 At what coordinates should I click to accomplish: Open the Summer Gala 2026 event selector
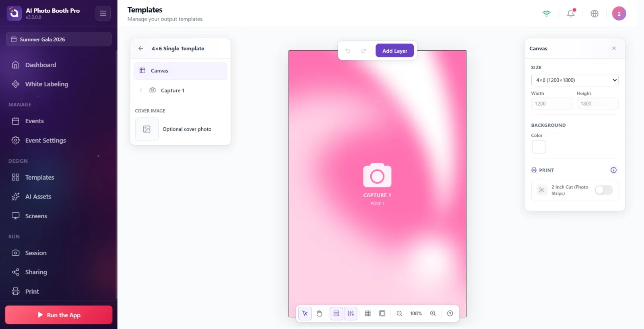click(x=59, y=39)
